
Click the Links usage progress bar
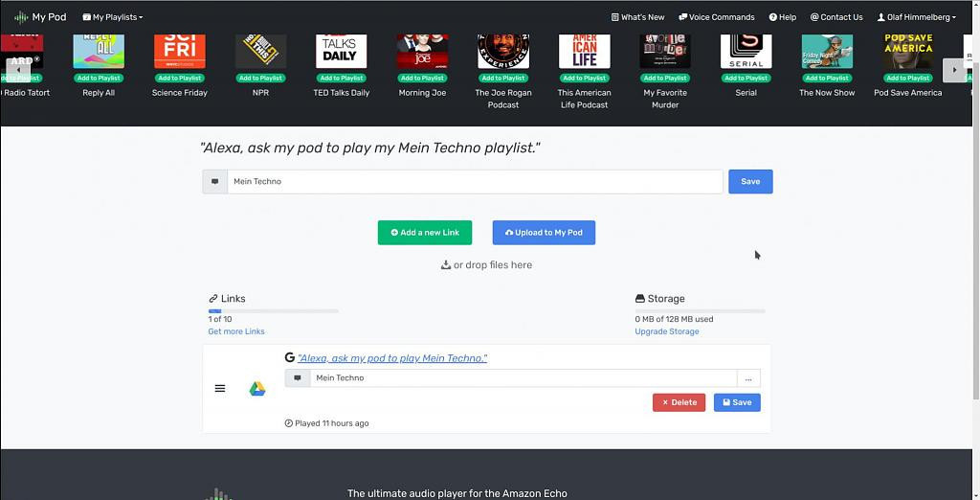[x=273, y=311]
